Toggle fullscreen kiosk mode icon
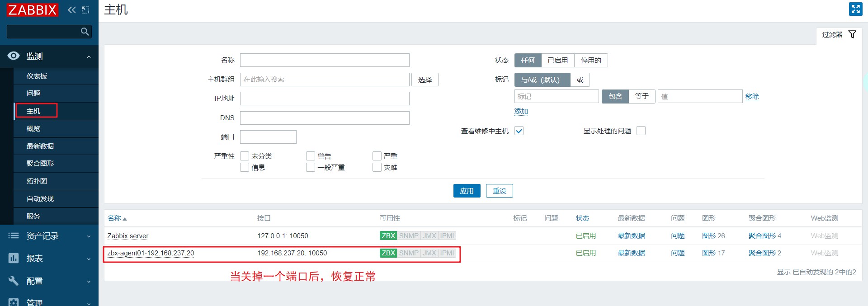This screenshot has width=868, height=306. tap(855, 9)
